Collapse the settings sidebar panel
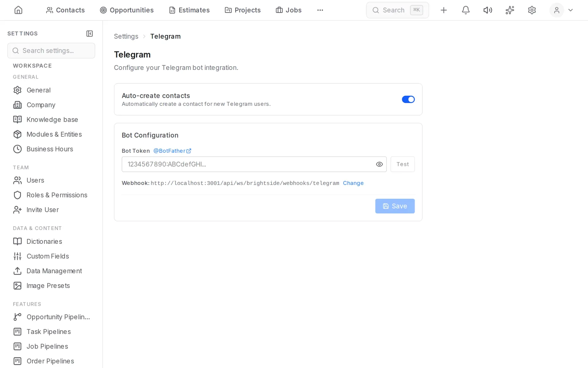Image resolution: width=588 pixels, height=368 pixels. coord(89,33)
